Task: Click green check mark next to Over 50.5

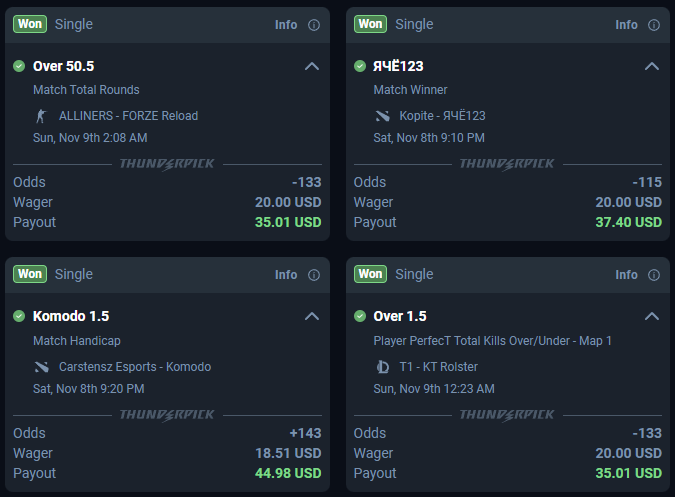Action: (19, 66)
